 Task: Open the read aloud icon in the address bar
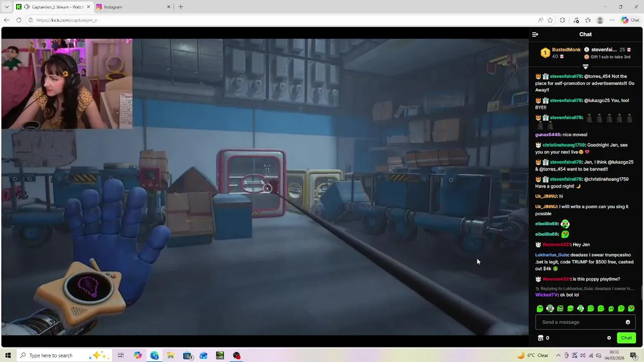coord(540,20)
